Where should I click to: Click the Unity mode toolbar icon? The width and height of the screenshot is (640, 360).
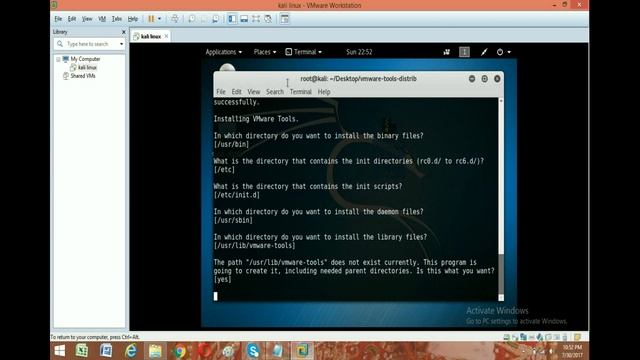coord(268,19)
